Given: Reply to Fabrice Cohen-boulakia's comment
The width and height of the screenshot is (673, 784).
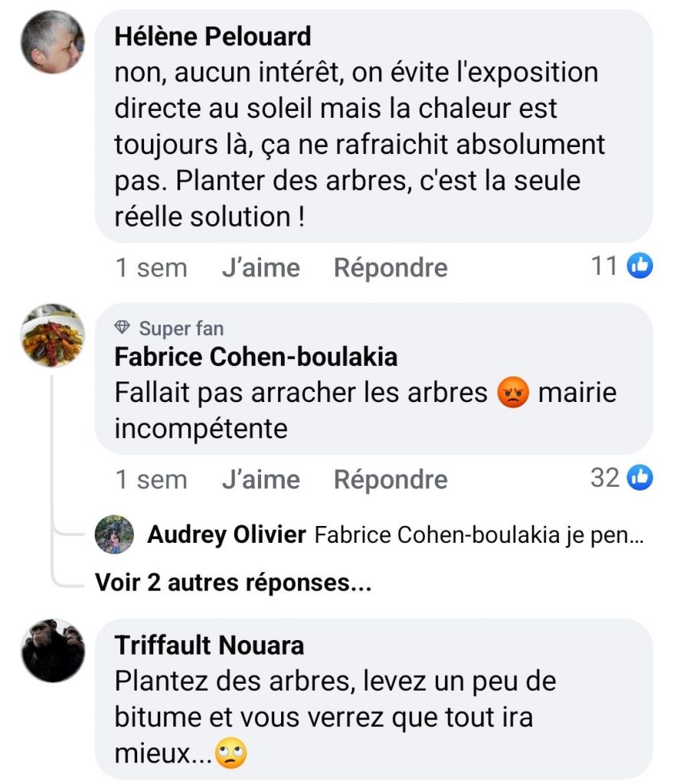Looking at the screenshot, I should [390, 480].
